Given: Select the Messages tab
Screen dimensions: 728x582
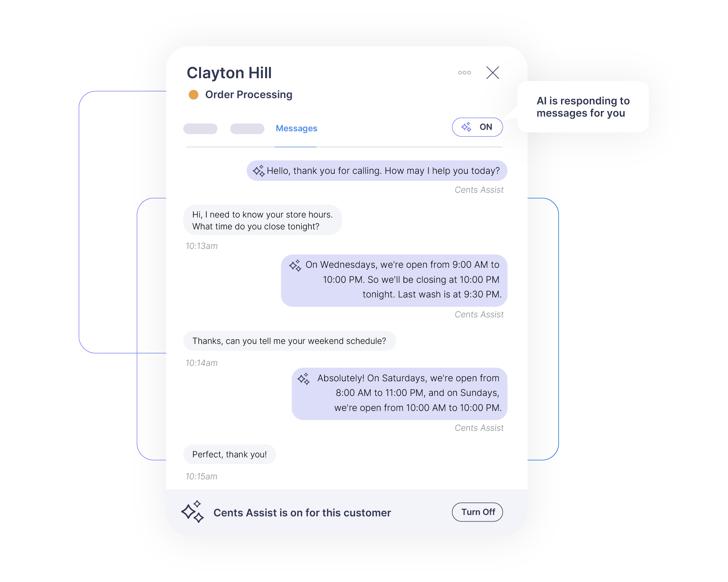Looking at the screenshot, I should tap(296, 128).
